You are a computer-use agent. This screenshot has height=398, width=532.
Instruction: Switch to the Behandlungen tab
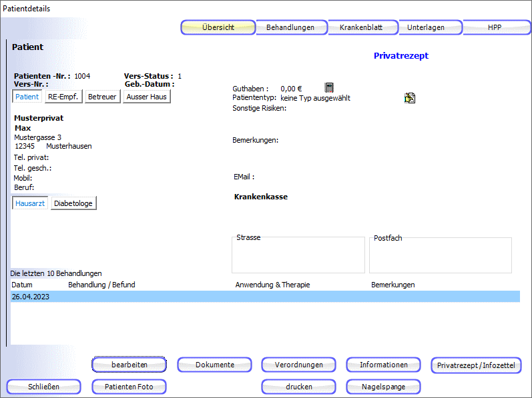point(290,27)
